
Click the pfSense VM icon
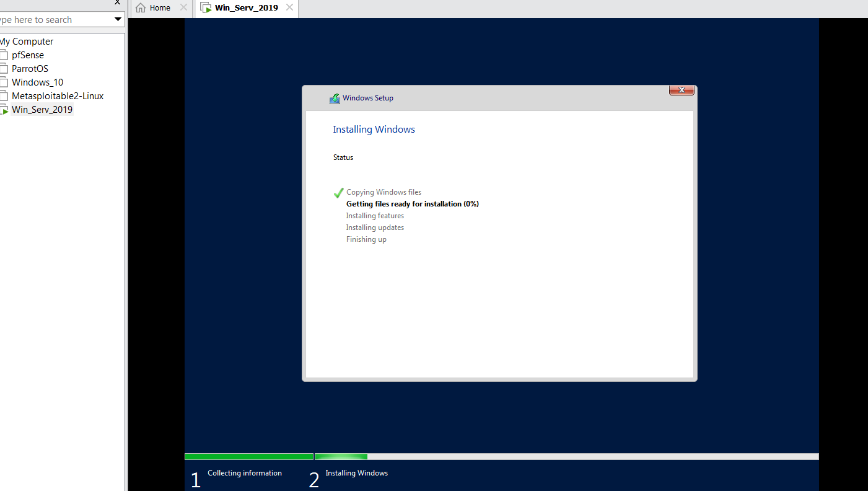coord(4,55)
